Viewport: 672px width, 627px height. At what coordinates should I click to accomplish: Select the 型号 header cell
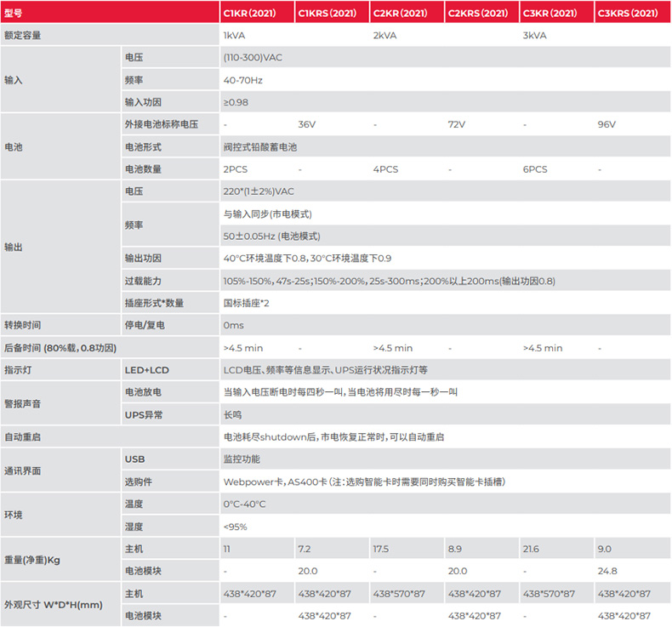point(16,13)
